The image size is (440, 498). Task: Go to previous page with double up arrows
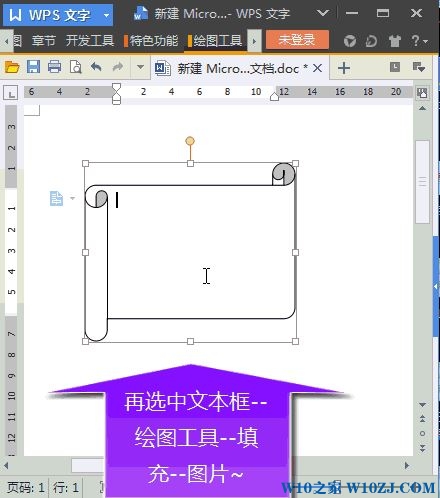422,419
